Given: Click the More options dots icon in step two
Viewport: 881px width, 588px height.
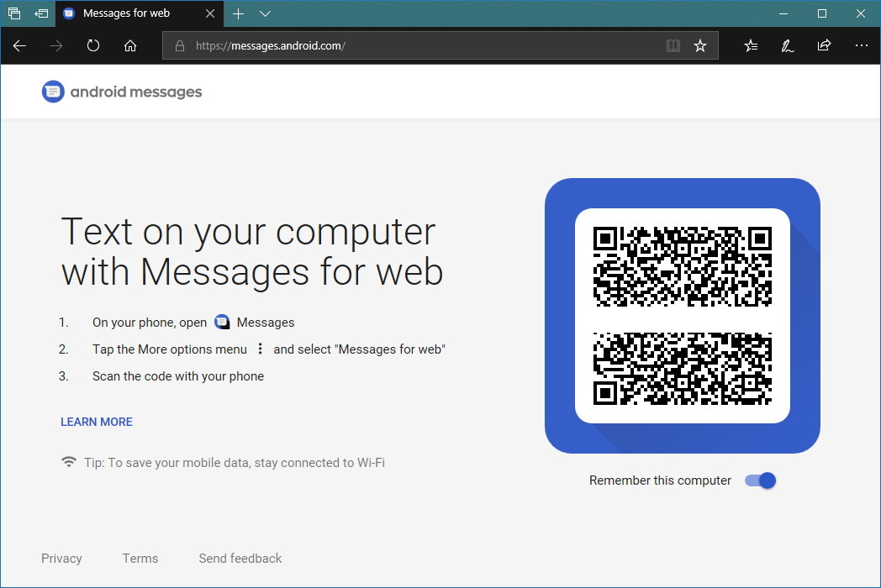Looking at the screenshot, I should pos(261,349).
